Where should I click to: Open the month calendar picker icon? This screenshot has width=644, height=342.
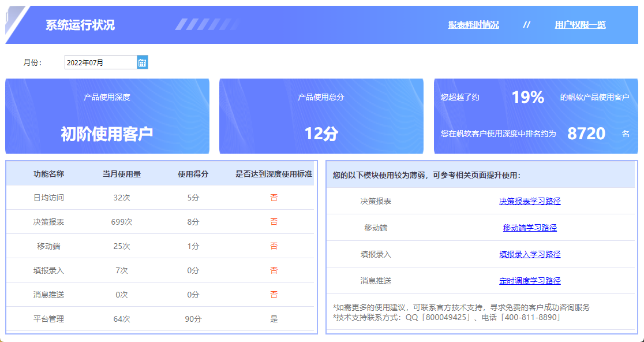pyautogui.click(x=142, y=62)
